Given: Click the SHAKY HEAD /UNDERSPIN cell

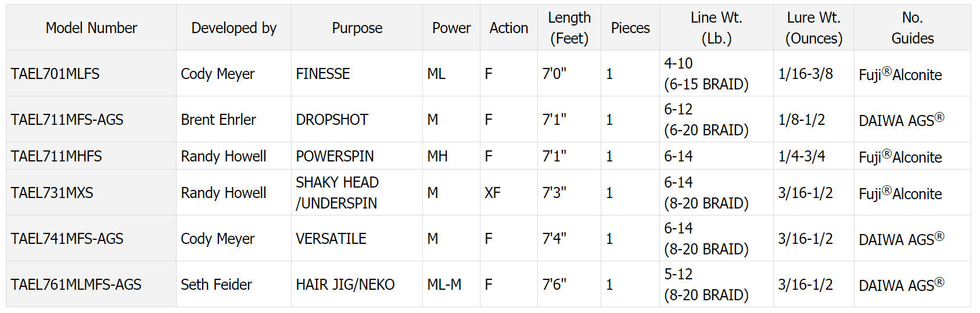Looking at the screenshot, I should [x=337, y=193].
